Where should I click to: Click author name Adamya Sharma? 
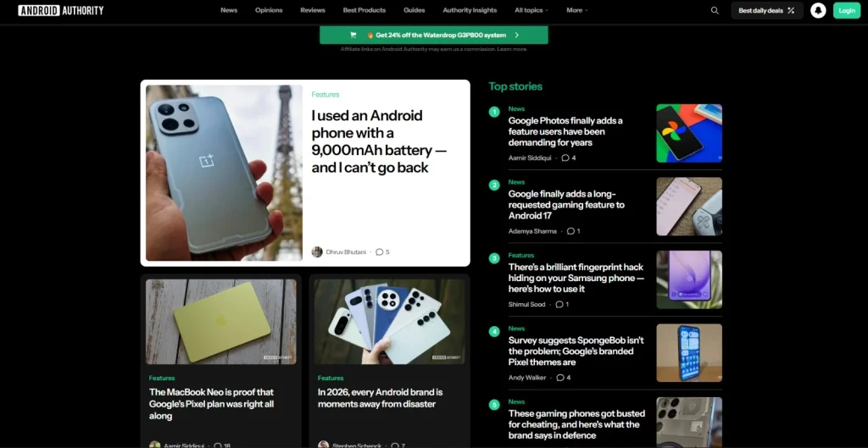(532, 231)
